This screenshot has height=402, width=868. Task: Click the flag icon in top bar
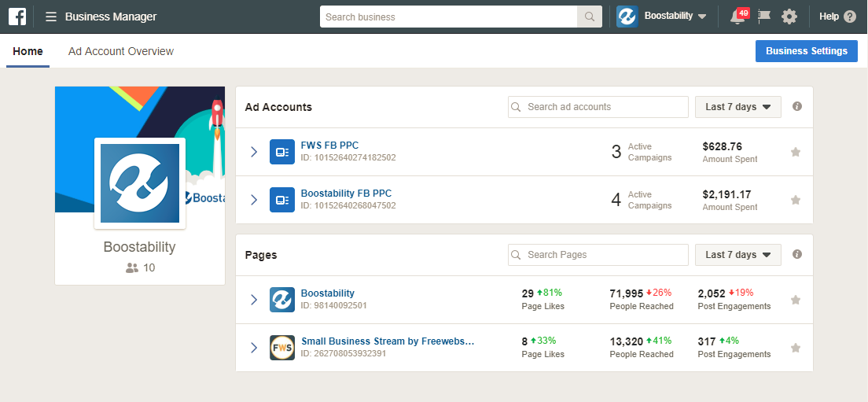pyautogui.click(x=764, y=17)
